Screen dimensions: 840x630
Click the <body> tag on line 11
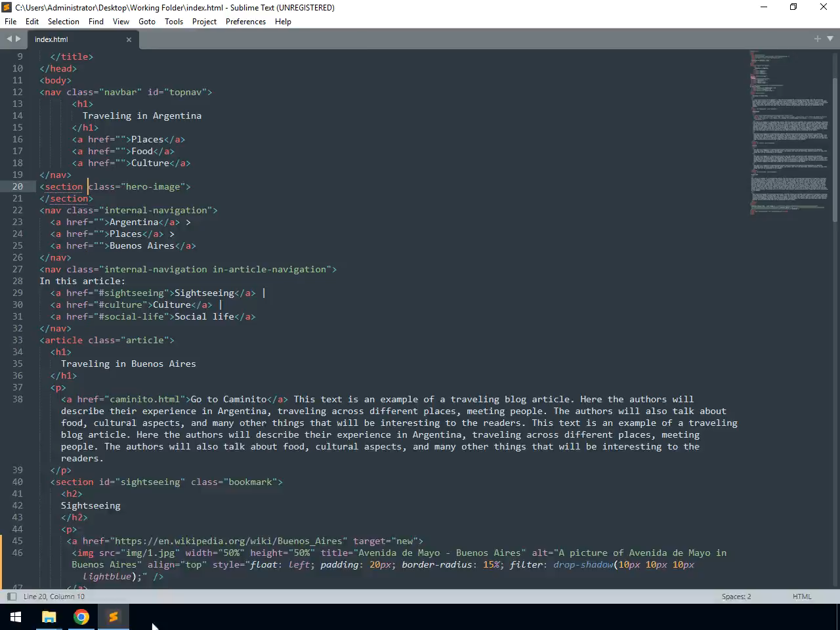56,80
